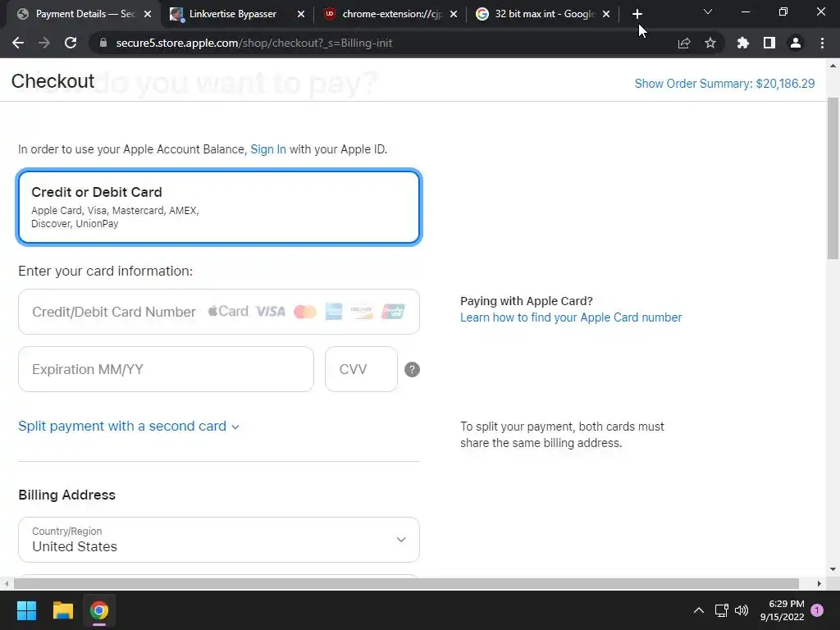Image resolution: width=840 pixels, height=630 pixels.
Task: Reload the checkout page
Action: 71,43
